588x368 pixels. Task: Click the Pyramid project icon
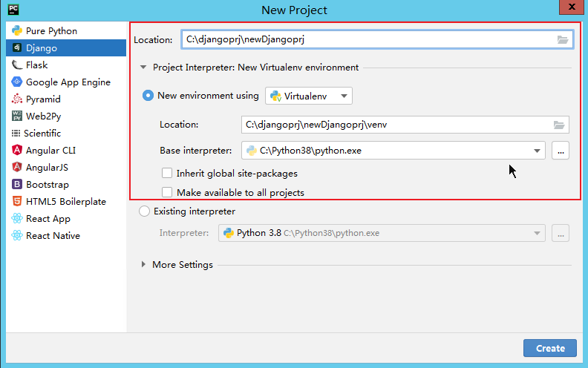(17, 99)
